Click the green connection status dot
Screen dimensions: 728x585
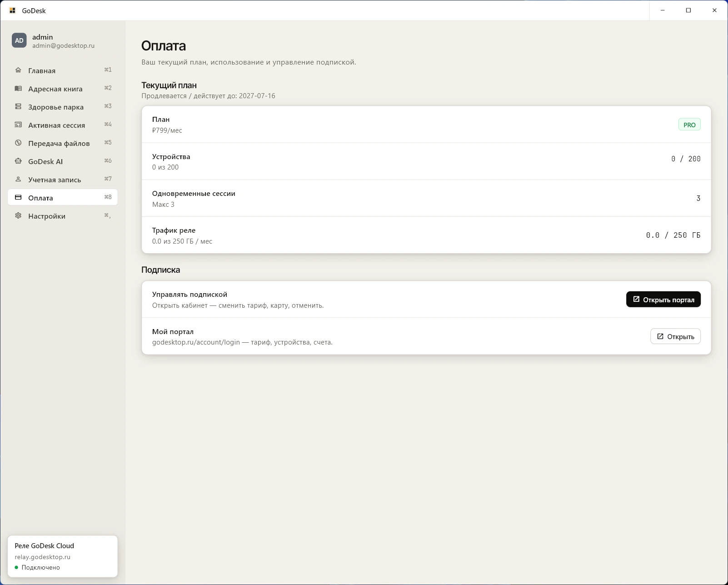click(16, 567)
